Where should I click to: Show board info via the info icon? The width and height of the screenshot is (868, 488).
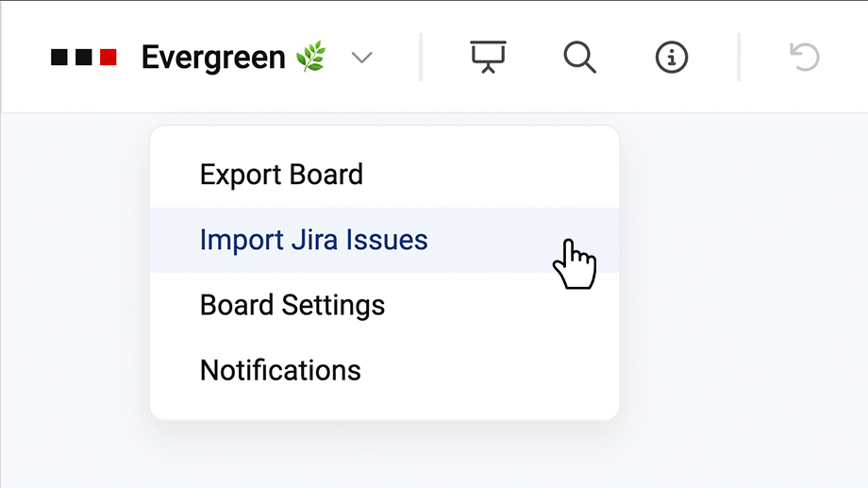pyautogui.click(x=671, y=58)
